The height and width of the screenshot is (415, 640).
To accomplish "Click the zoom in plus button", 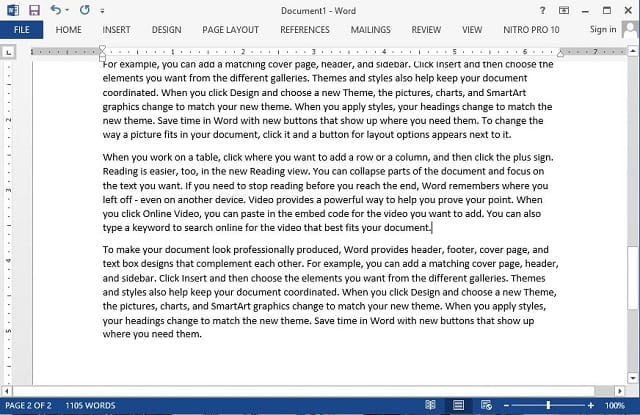I will (591, 406).
